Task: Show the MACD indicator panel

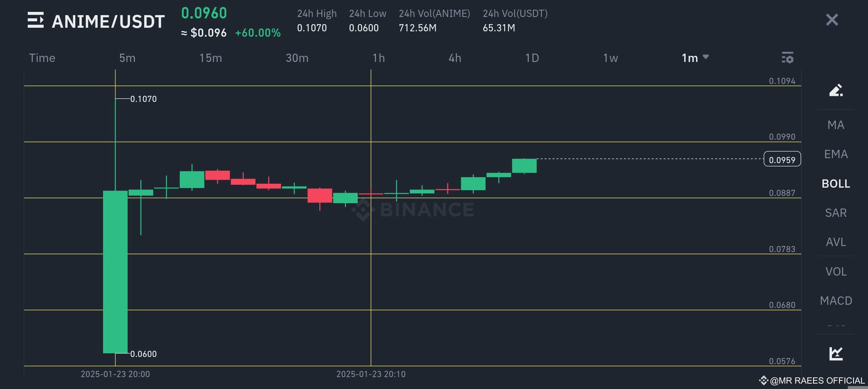Action: (x=836, y=300)
